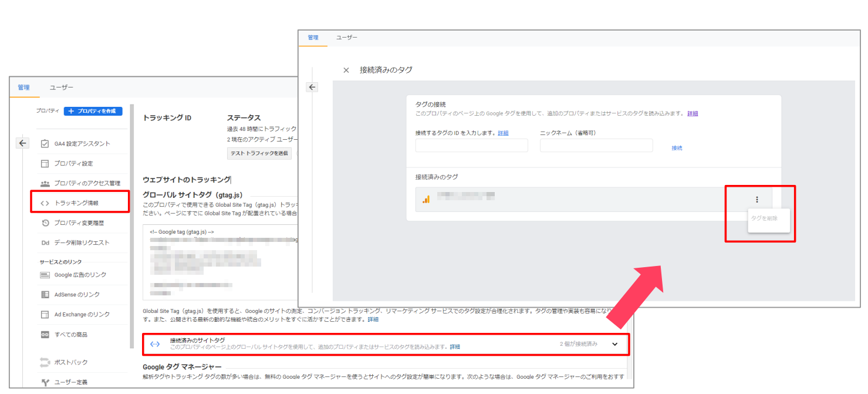Click the すべての商品 link icon

coord(45,335)
